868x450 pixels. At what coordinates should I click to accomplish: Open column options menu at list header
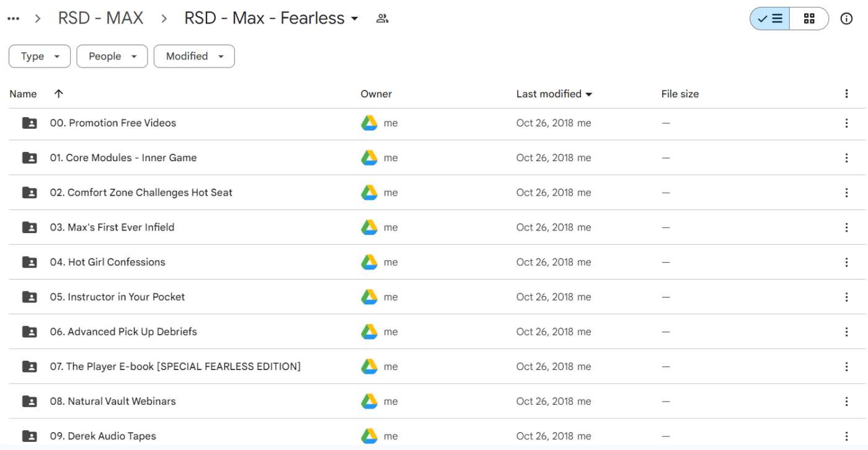[847, 94]
